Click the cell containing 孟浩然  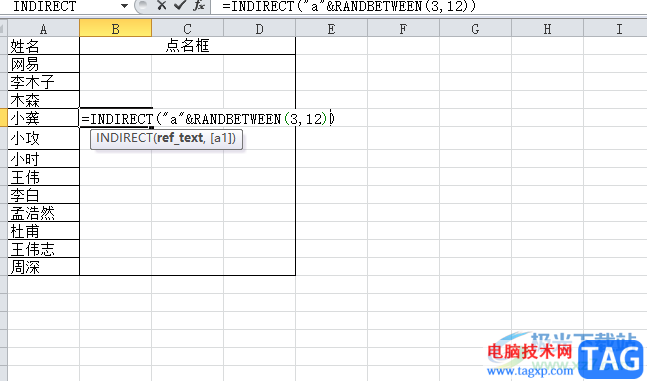pos(43,213)
